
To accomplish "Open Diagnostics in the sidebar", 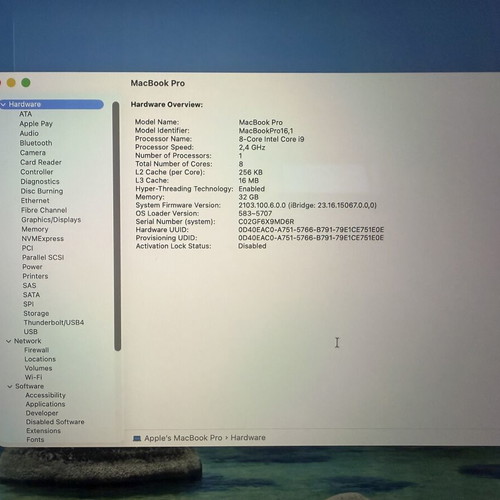I will click(40, 182).
